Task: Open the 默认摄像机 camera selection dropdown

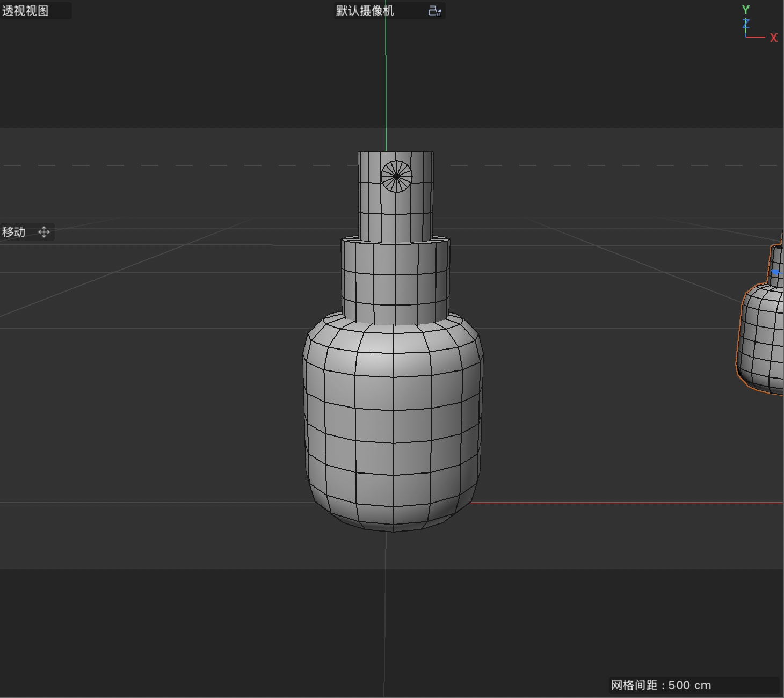Action: pos(364,11)
